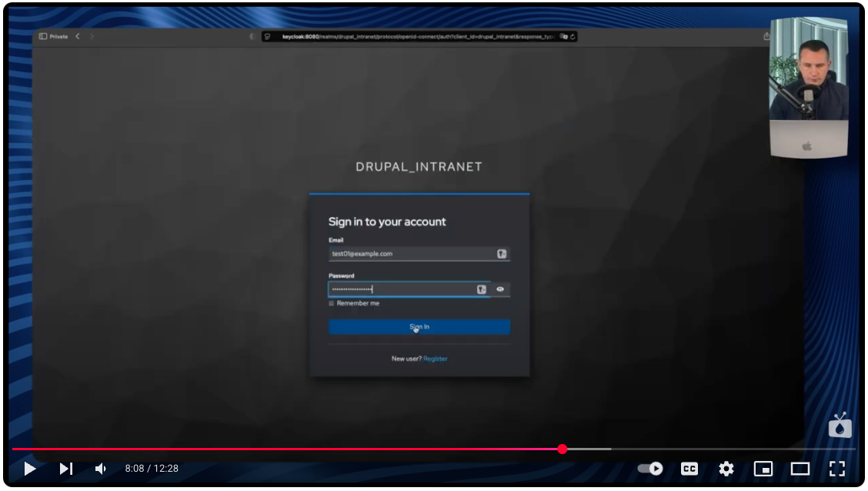Play the video

(x=30, y=469)
